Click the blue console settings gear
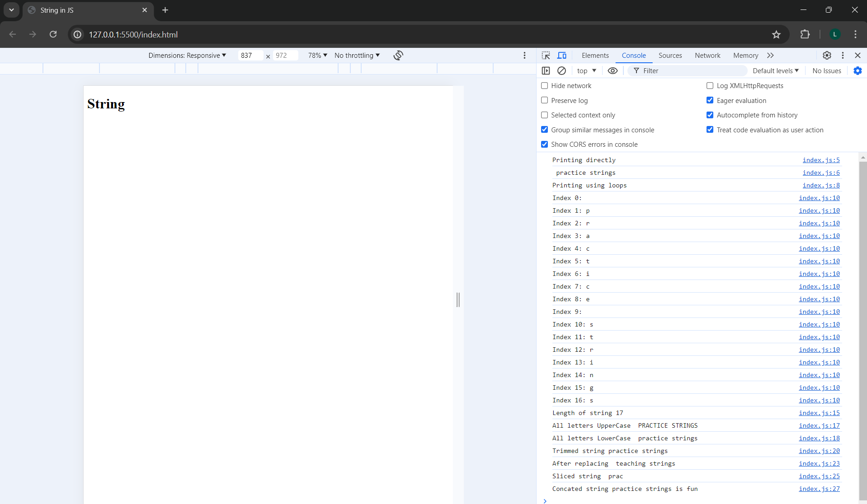Screen dimensions: 867x504 point(858,70)
